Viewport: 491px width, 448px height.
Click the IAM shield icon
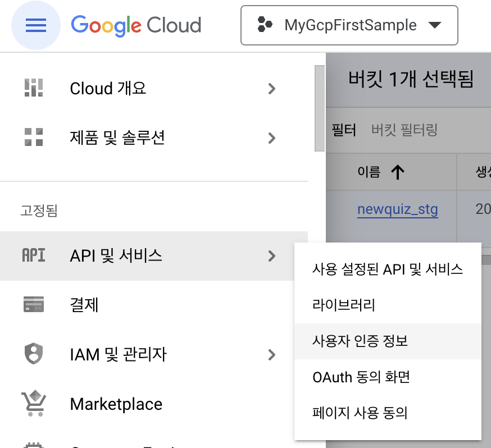pos(34,354)
